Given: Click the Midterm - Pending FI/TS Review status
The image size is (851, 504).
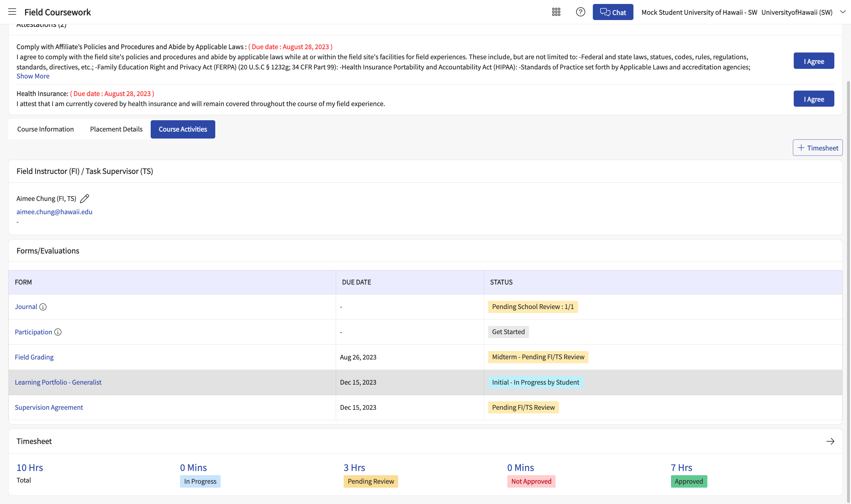Looking at the screenshot, I should click(x=538, y=357).
